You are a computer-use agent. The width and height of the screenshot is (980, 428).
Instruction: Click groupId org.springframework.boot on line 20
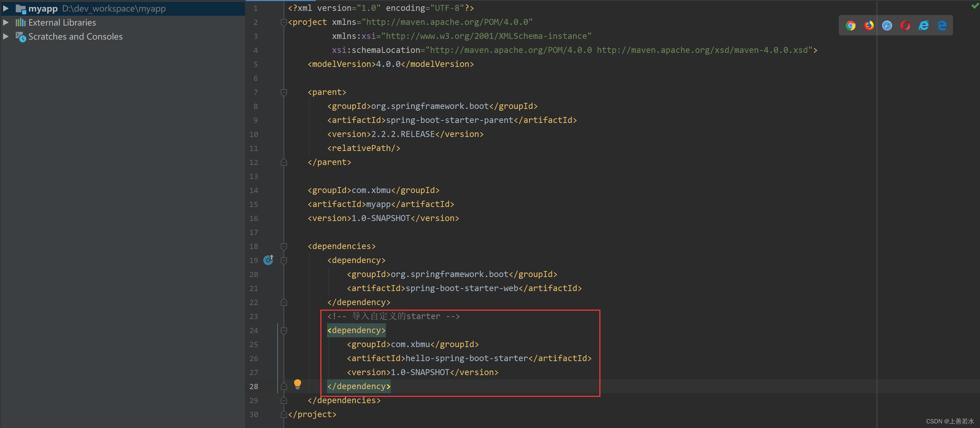pyautogui.click(x=452, y=274)
